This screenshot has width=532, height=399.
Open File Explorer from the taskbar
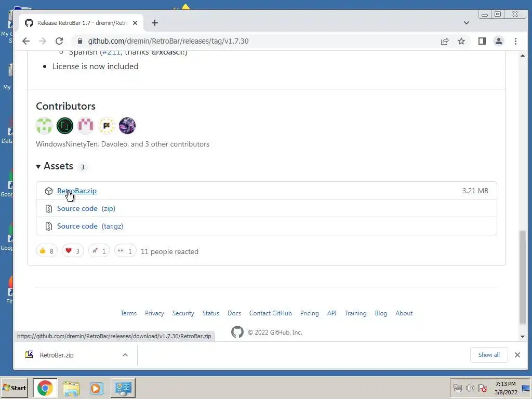point(71,388)
